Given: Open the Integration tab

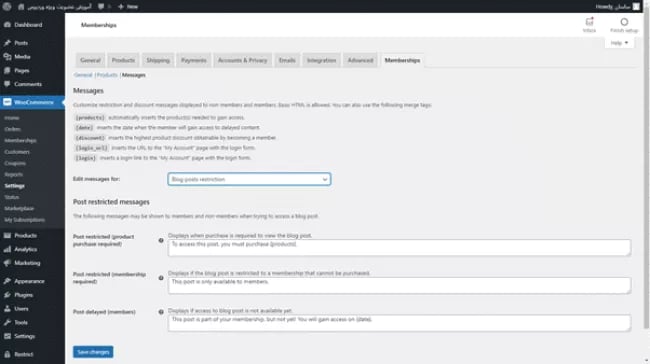Looking at the screenshot, I should (321, 60).
